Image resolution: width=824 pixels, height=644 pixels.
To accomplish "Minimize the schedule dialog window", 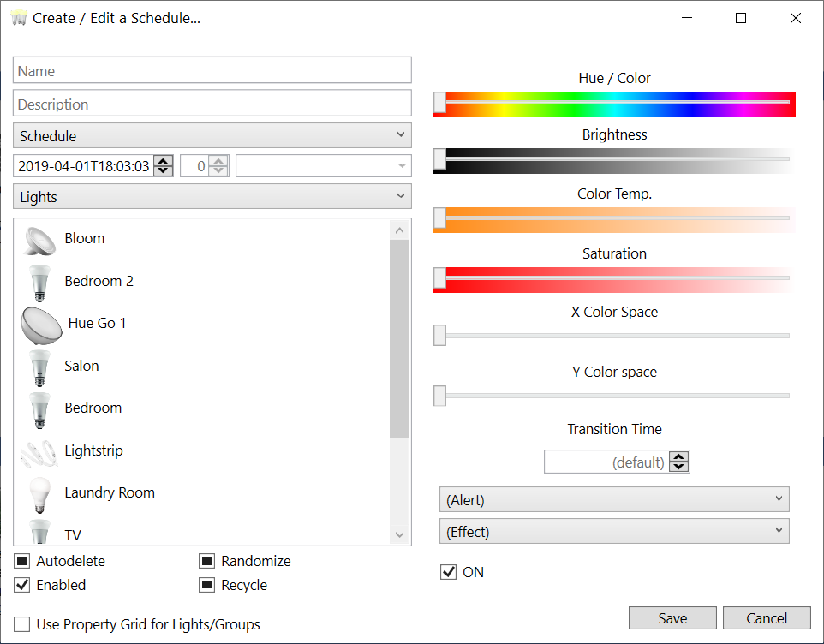I will click(686, 18).
